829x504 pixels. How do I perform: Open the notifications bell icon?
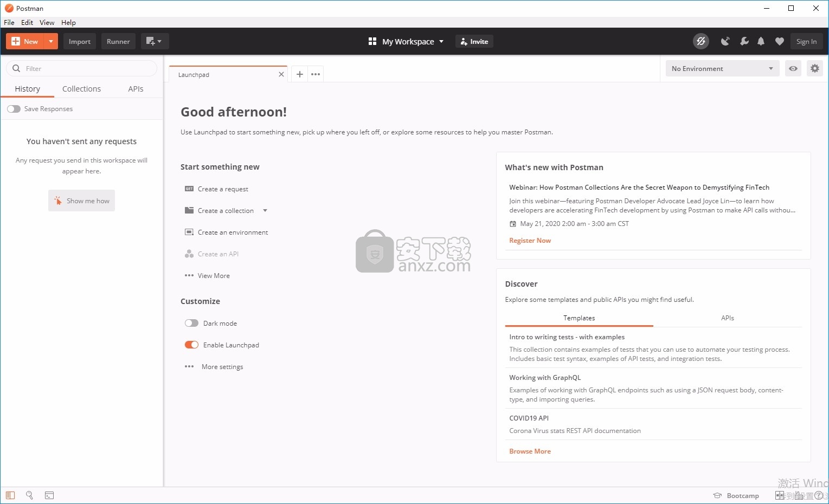[x=761, y=41]
